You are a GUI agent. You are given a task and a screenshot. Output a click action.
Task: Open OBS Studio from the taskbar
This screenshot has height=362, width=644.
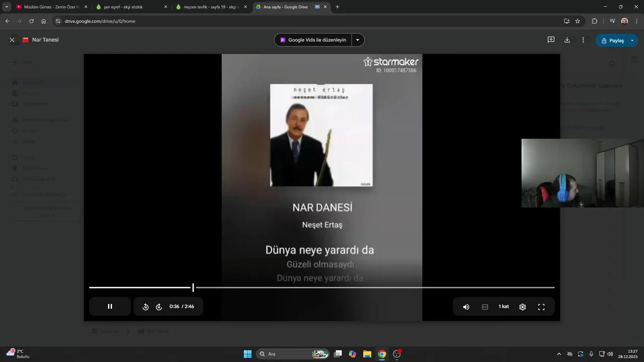[x=396, y=354]
